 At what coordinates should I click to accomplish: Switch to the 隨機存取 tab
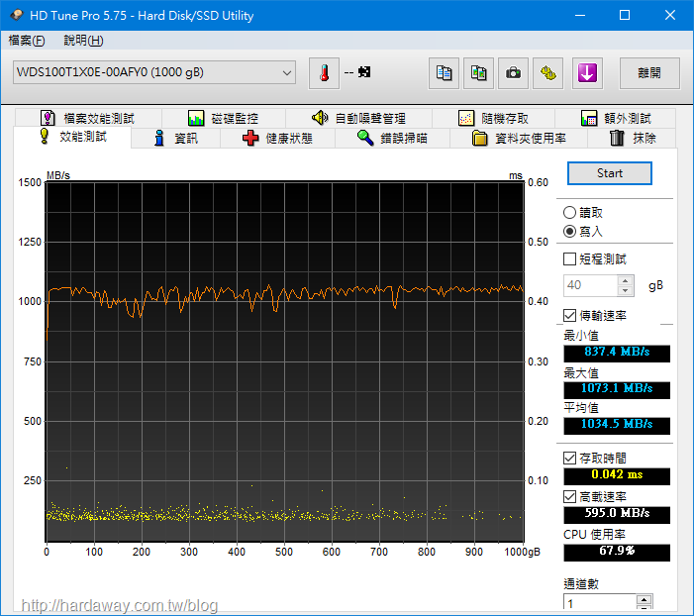click(x=493, y=118)
